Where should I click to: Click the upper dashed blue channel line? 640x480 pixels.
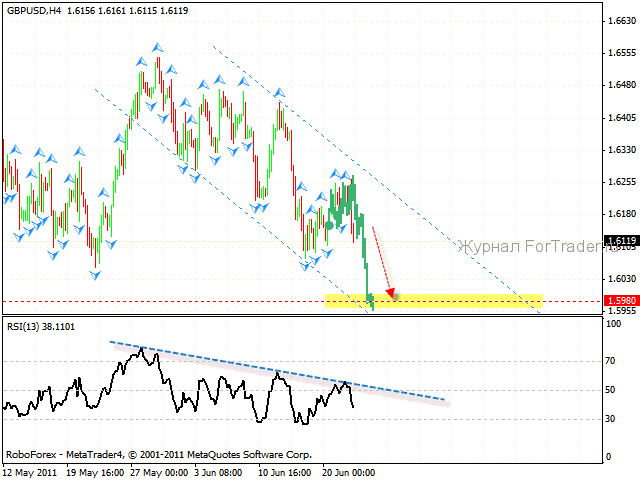pos(376,180)
